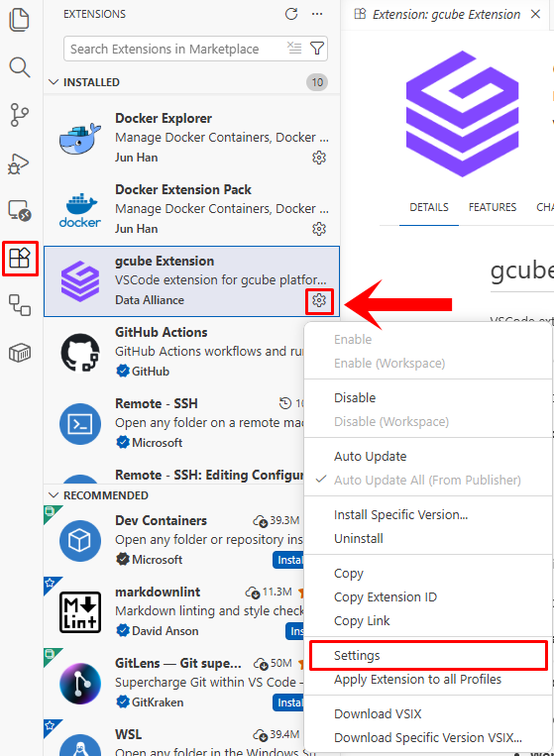The height and width of the screenshot is (756, 554).
Task: Open manage gear for Docker Explorer
Action: [x=319, y=158]
